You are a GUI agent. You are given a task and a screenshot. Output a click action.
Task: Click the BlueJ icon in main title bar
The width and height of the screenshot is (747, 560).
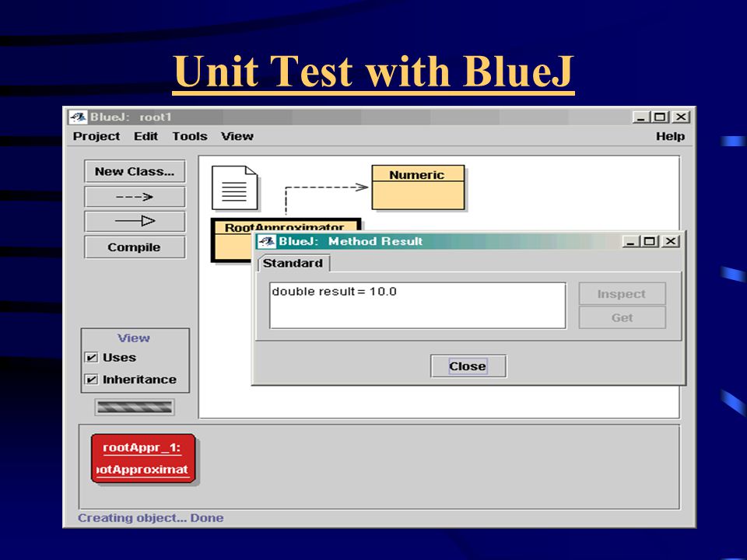coord(78,117)
